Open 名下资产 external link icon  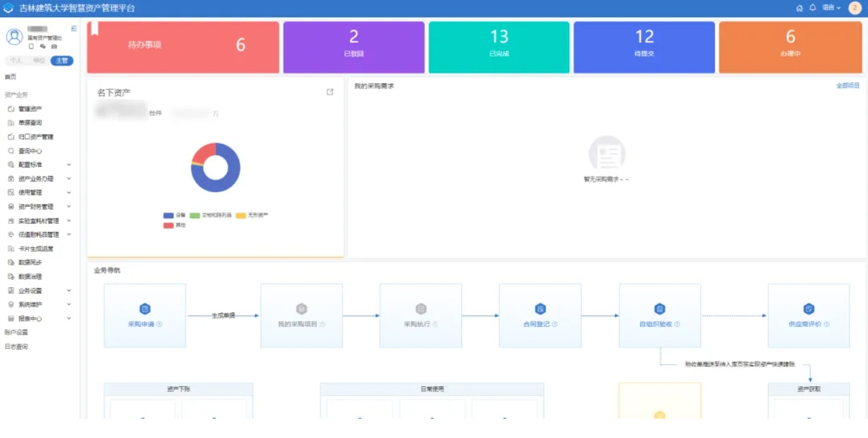pyautogui.click(x=330, y=92)
